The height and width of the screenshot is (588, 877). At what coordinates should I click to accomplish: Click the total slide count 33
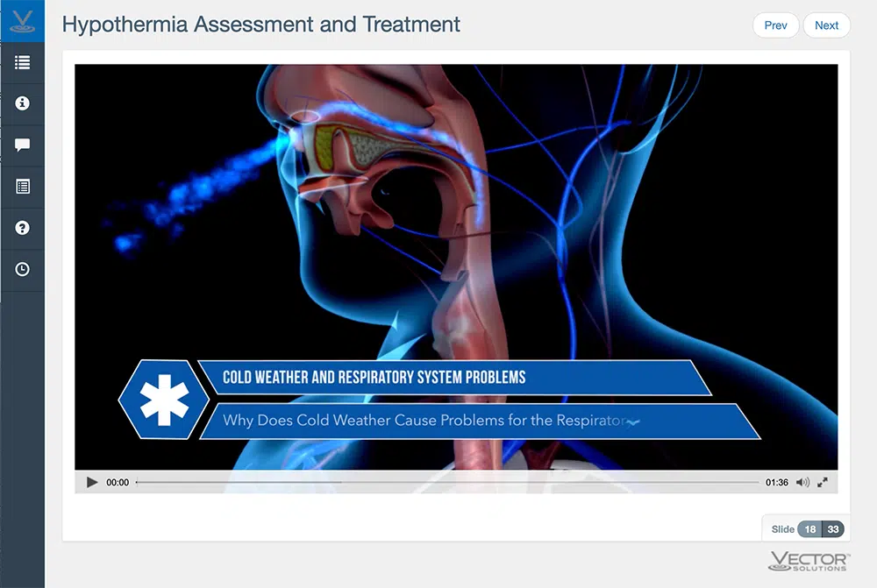click(x=833, y=529)
